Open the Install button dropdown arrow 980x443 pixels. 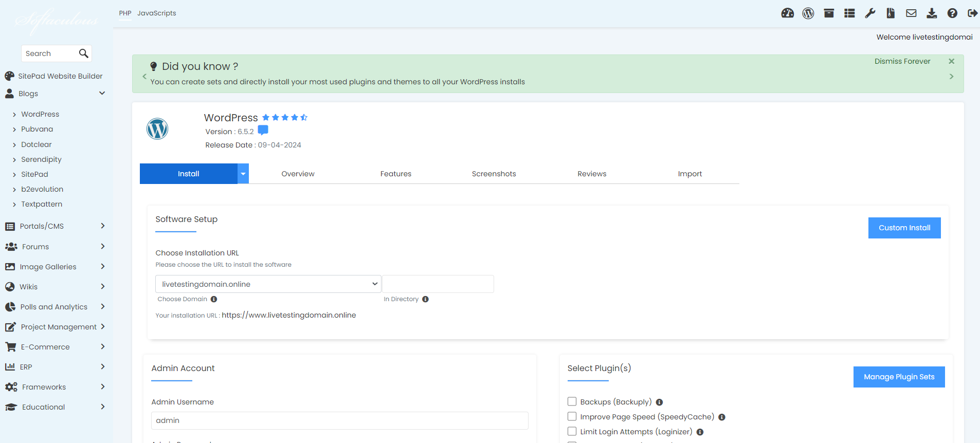[243, 174]
